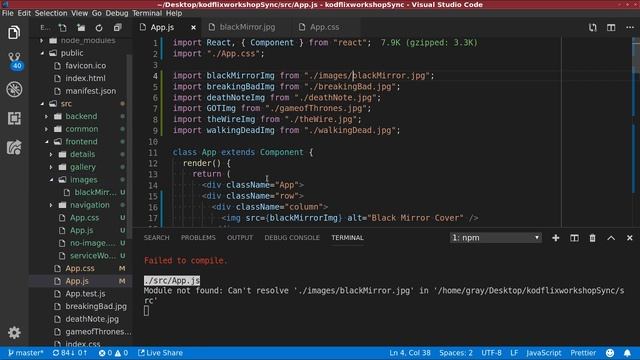Open Source Control view with 40 badge
Viewport: 640px width, 360px height.
pyautogui.click(x=15, y=61)
